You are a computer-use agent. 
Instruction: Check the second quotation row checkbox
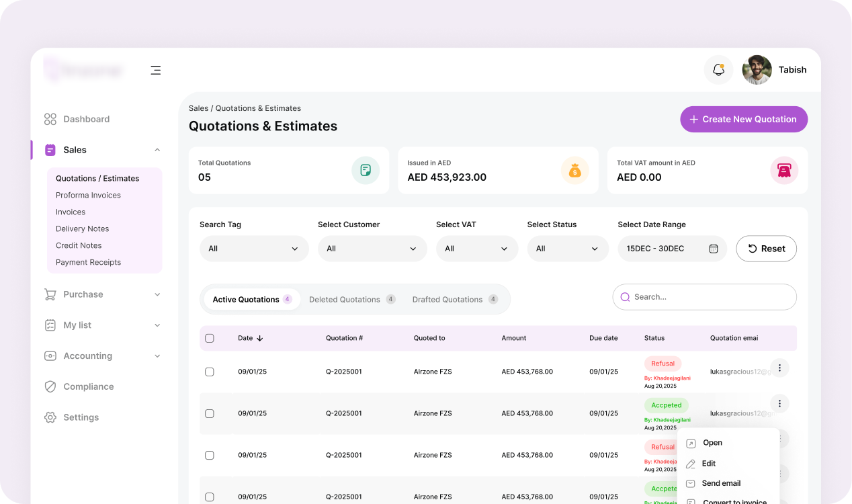click(x=209, y=413)
